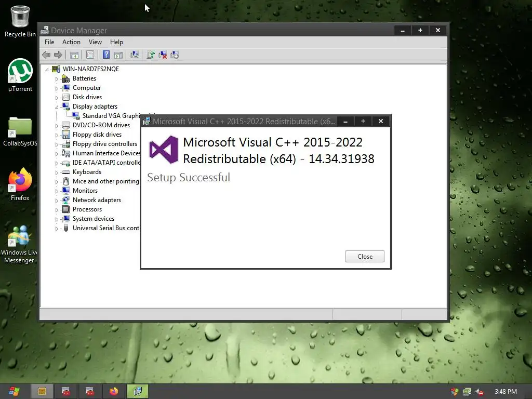Expand the Human Interface Devices node

coord(57,154)
